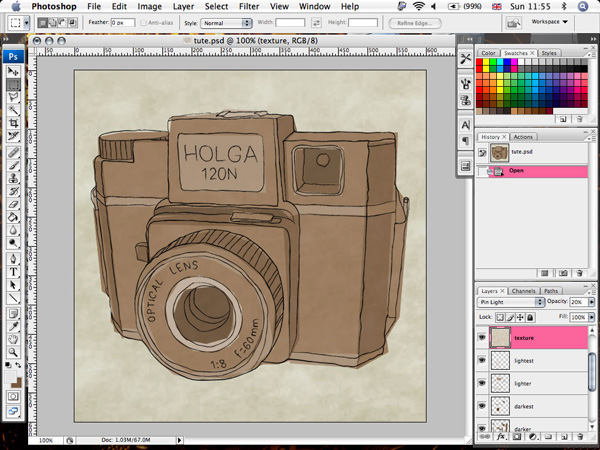
Task: Select the Slice tool
Action: coord(13,136)
